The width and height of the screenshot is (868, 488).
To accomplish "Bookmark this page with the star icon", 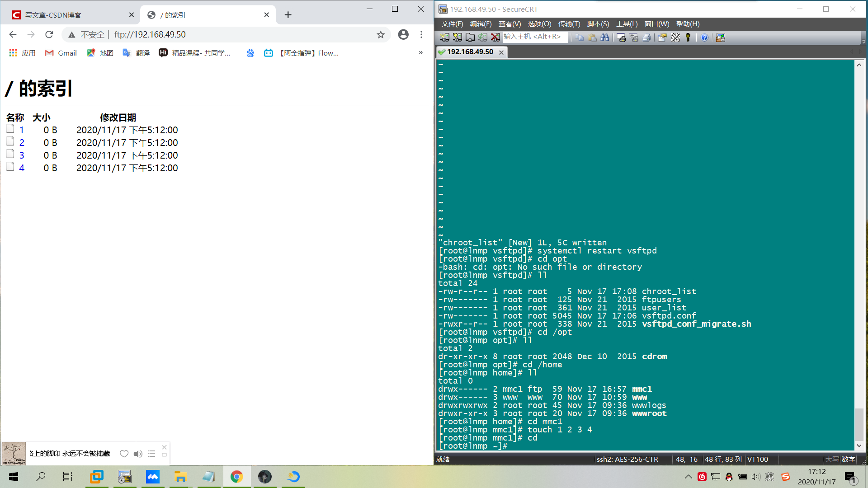I will click(381, 35).
